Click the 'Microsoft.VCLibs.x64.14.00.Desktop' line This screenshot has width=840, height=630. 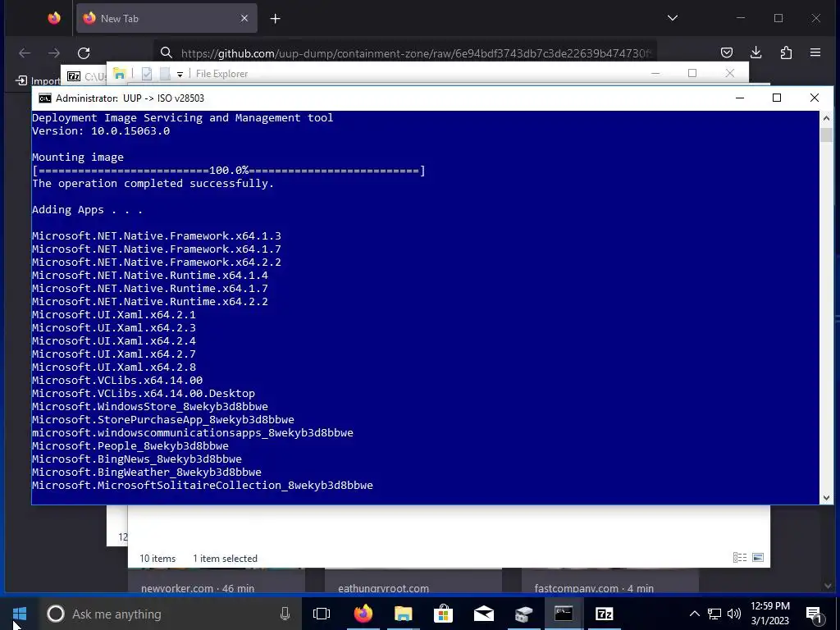pos(144,393)
